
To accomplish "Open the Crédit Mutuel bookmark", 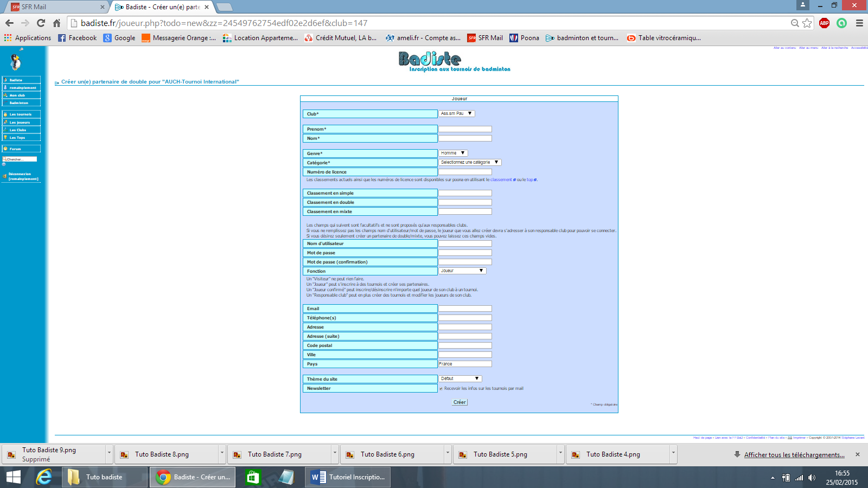I will [x=340, y=38].
